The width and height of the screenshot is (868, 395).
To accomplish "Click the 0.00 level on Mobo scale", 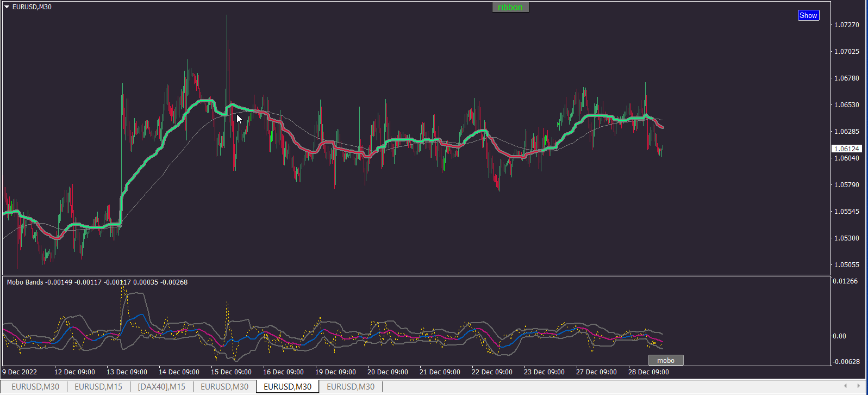I will click(x=839, y=336).
